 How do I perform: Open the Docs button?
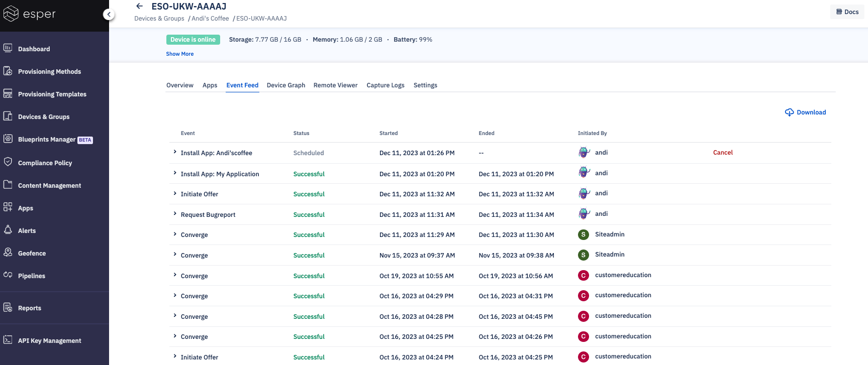click(x=847, y=12)
